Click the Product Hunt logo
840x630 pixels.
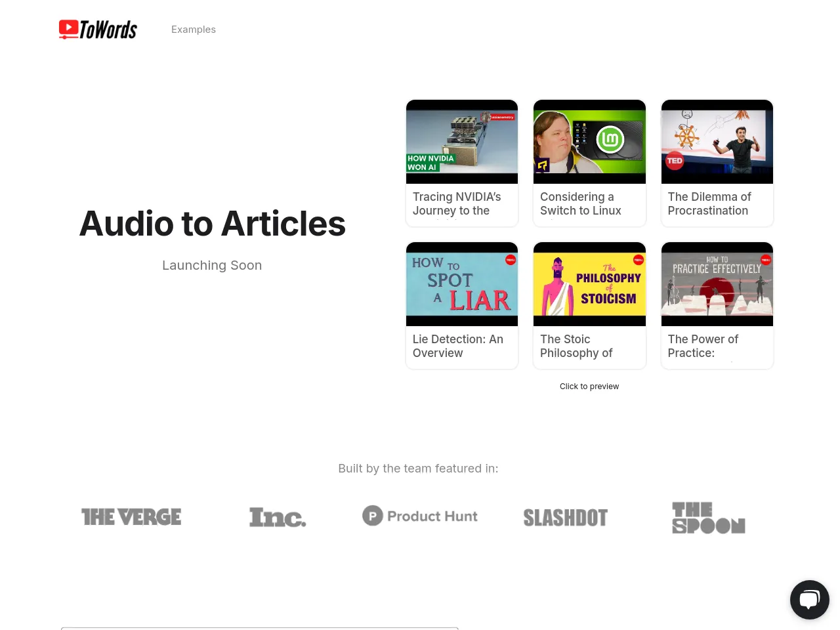coord(420,516)
